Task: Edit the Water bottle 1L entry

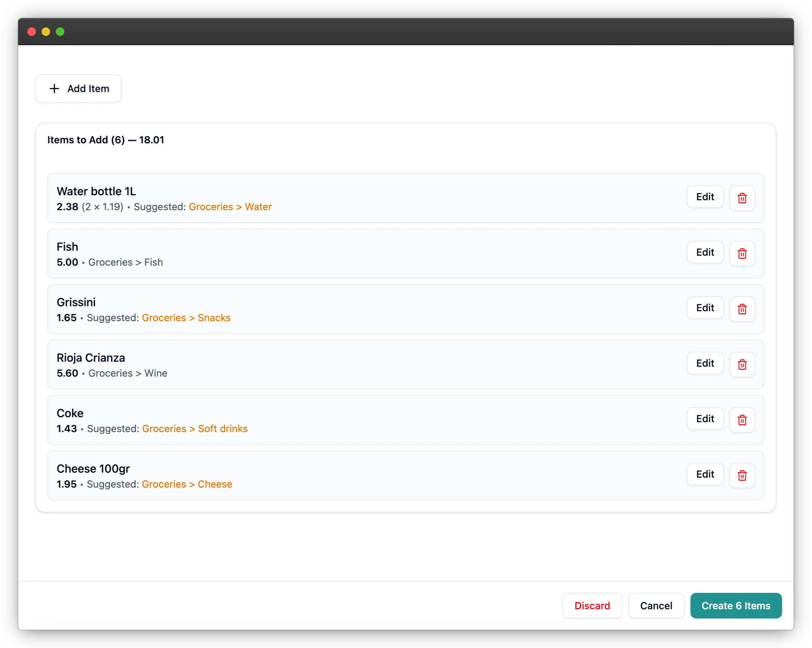Action: point(705,196)
